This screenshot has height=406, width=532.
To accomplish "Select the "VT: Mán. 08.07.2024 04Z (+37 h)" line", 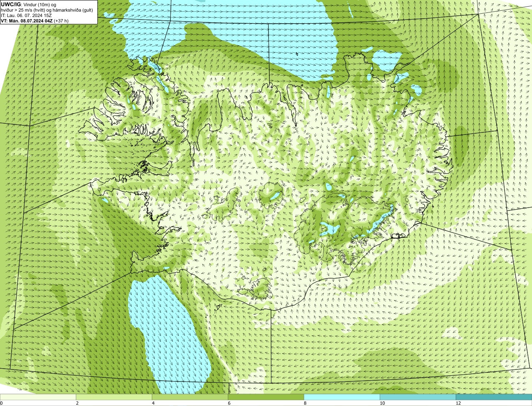I will [x=34, y=21].
